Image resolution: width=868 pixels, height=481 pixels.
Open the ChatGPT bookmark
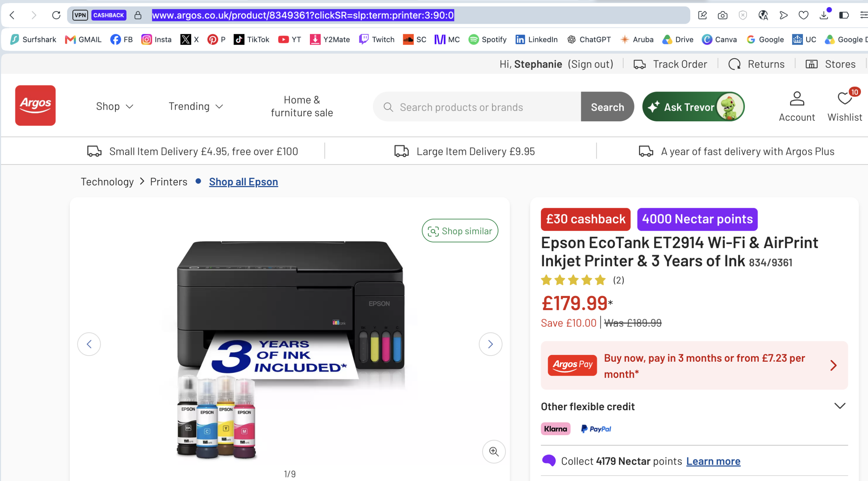point(589,39)
